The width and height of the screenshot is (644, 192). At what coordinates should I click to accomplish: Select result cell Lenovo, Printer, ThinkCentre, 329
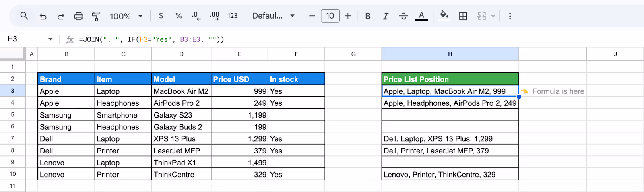pos(450,174)
